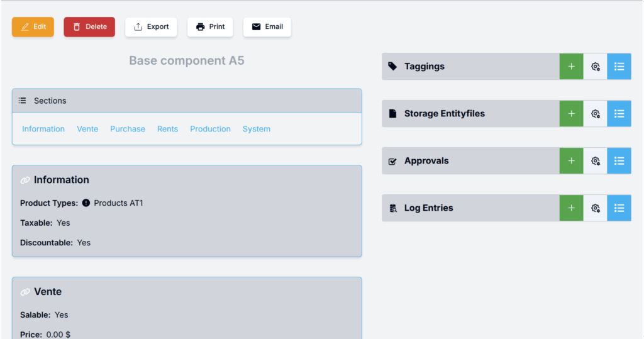Email the product details

click(x=267, y=27)
